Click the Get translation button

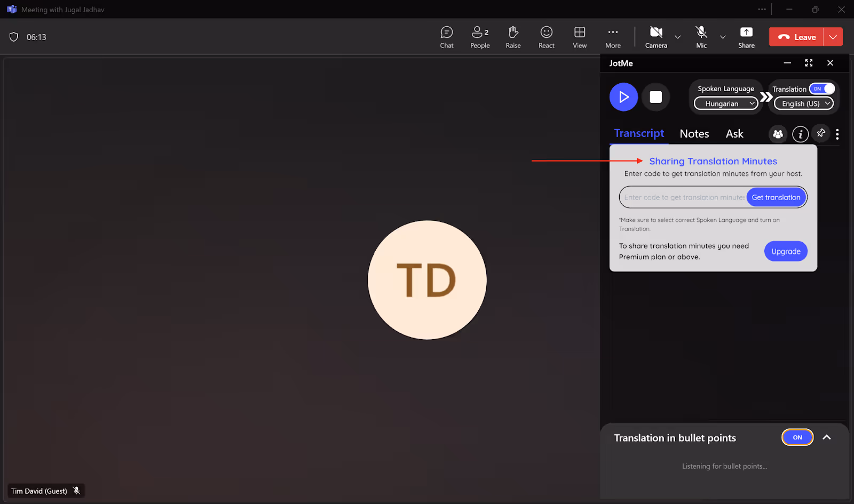776,197
